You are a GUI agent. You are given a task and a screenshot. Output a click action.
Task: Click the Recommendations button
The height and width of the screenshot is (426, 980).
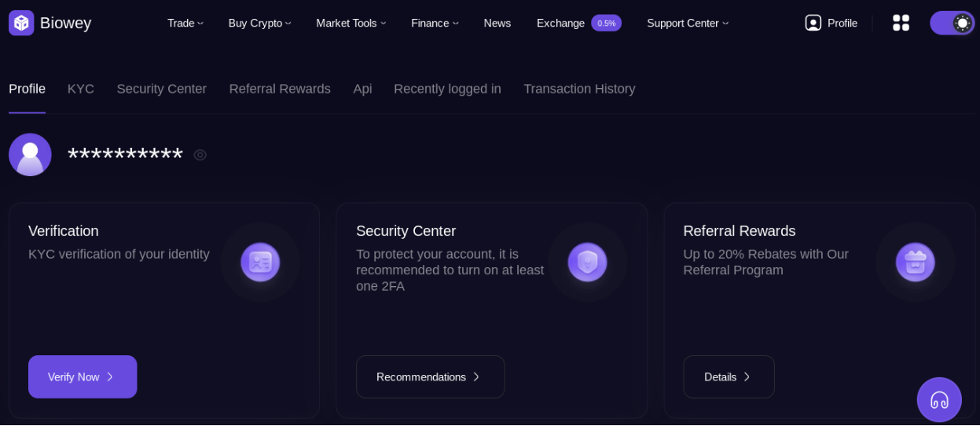point(430,376)
